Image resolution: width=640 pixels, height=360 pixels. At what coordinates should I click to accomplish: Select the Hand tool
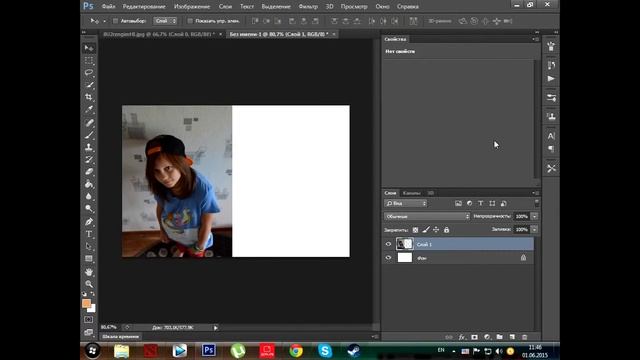click(89, 272)
